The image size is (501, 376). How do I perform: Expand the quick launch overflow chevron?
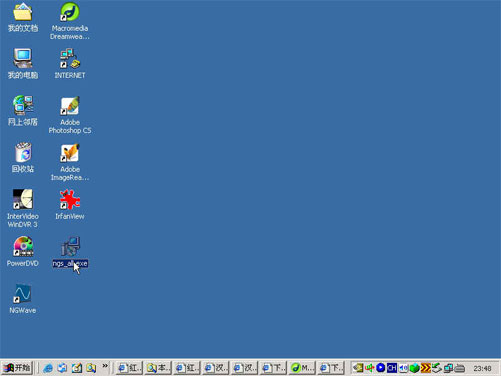[105, 366]
